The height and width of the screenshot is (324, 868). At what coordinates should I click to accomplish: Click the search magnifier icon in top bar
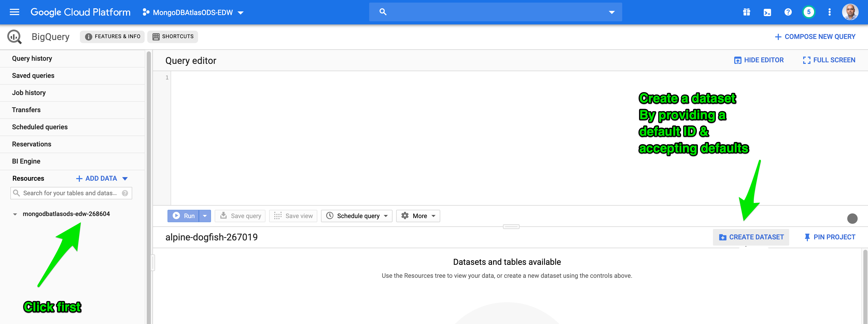click(383, 12)
